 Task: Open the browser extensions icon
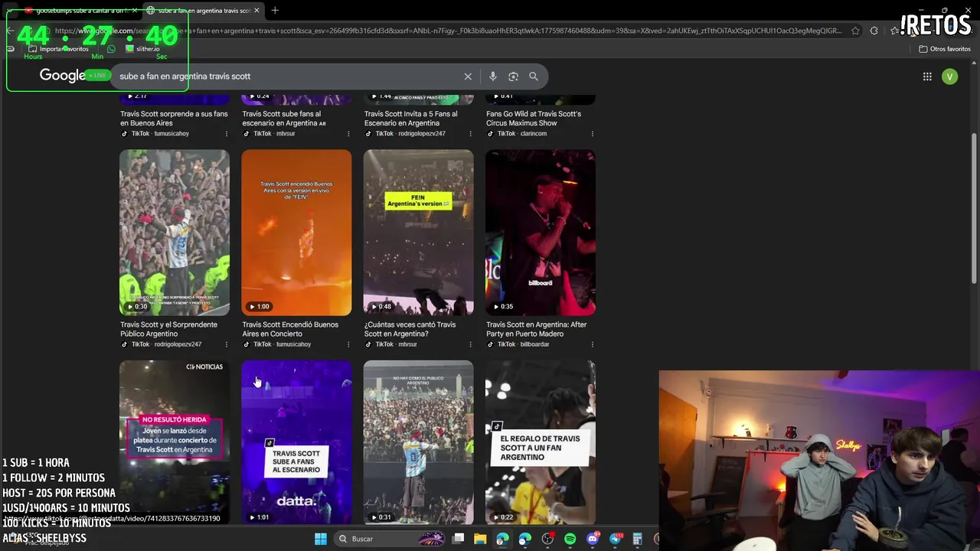tap(874, 31)
